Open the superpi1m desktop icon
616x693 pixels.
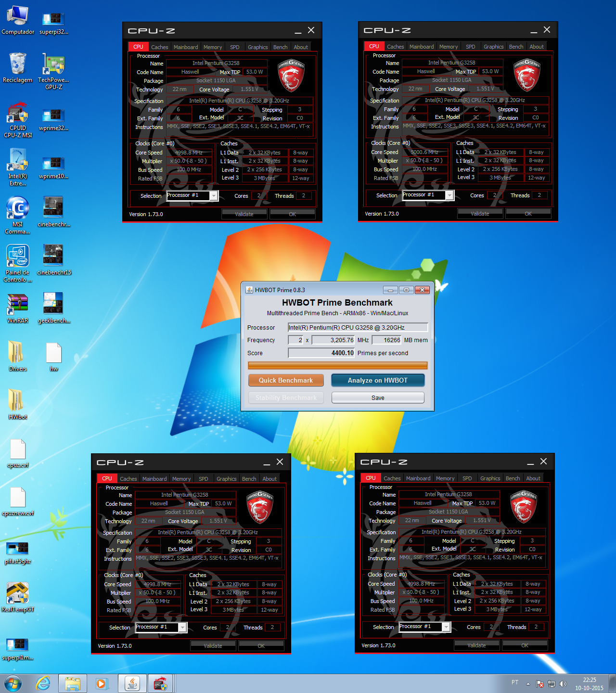tap(18, 648)
